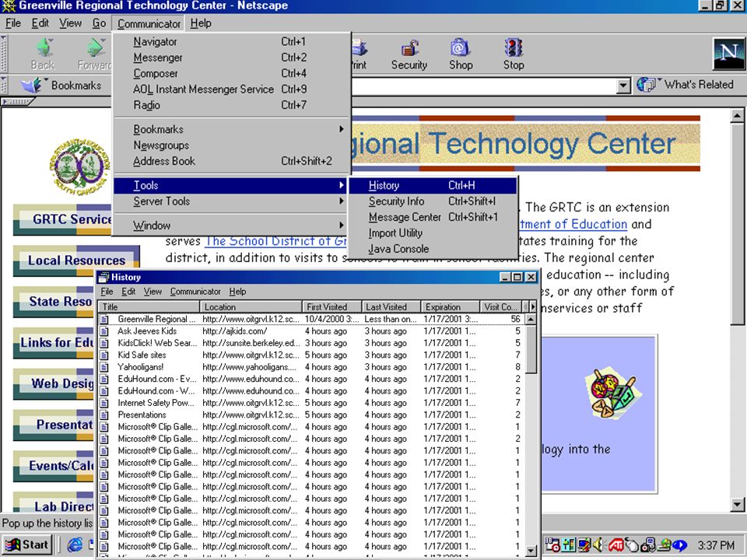This screenshot has height=560, width=747.
Task: Click the page icon beside Ask Jeeves Kids
Action: pyautogui.click(x=104, y=331)
